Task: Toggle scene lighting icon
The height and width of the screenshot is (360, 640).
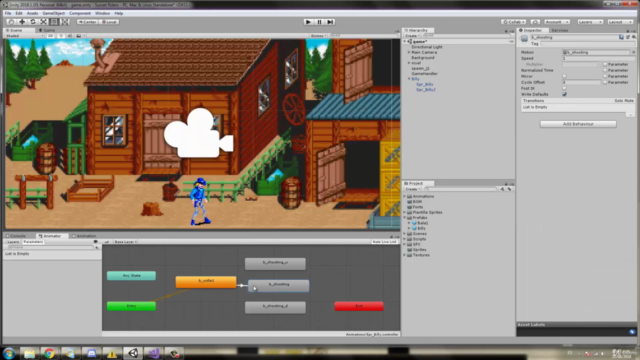Action: coord(61,36)
